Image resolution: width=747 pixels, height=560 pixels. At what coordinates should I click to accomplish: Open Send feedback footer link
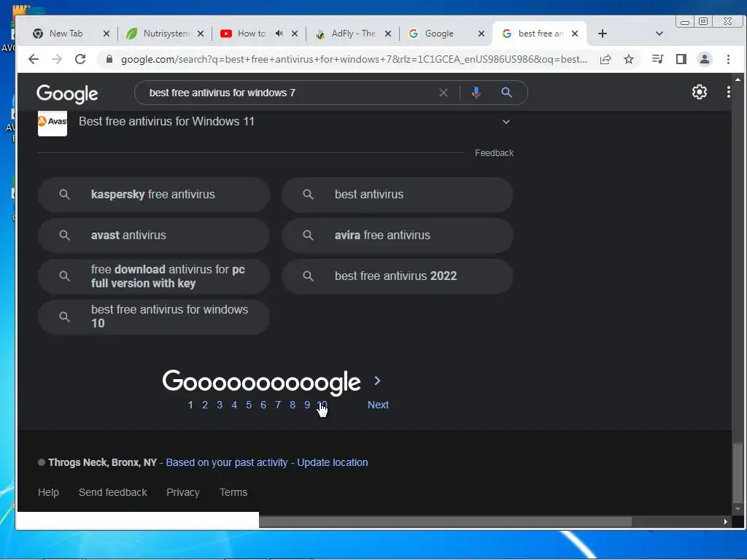pos(113,492)
